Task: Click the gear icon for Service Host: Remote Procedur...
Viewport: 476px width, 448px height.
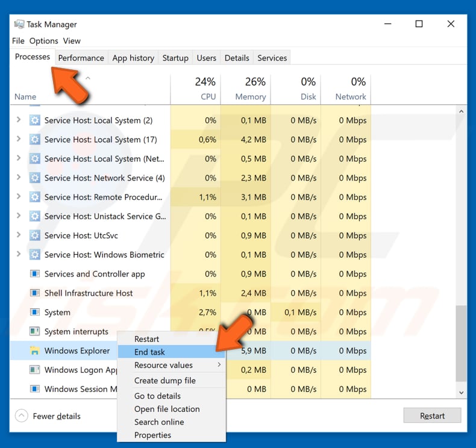Action: tap(34, 197)
